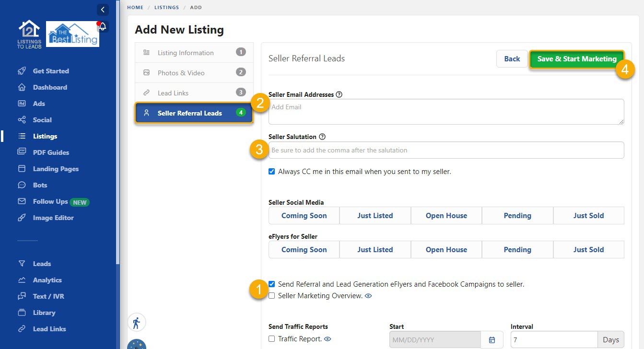The height and width of the screenshot is (349, 644).
Task: Click the Seller Email Addresses input field
Action: (446, 111)
